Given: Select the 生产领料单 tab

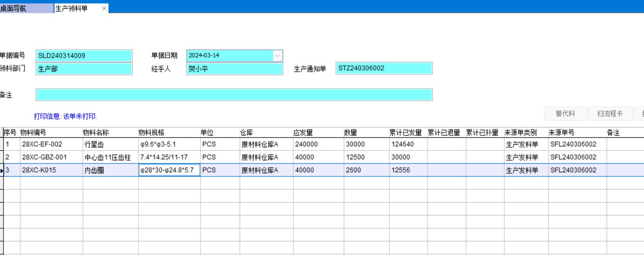Looking at the screenshot, I should point(72,8).
